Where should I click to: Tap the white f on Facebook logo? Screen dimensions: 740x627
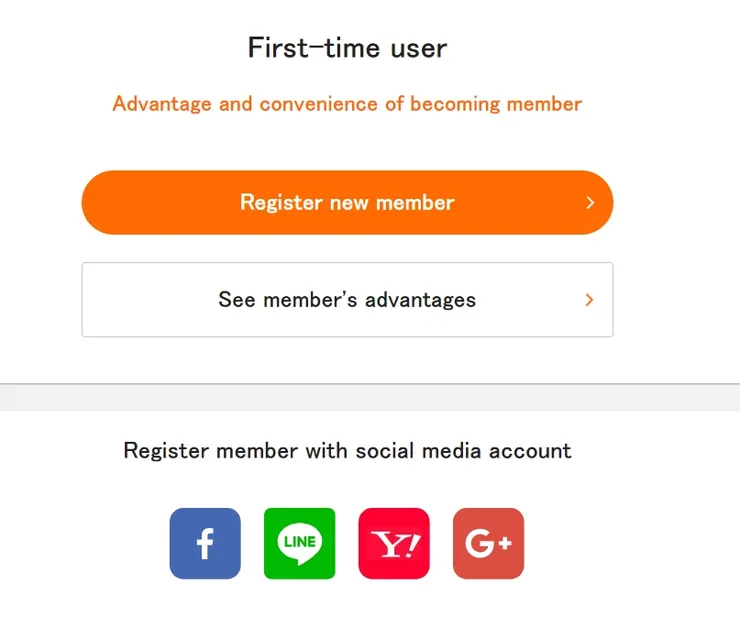click(205, 544)
